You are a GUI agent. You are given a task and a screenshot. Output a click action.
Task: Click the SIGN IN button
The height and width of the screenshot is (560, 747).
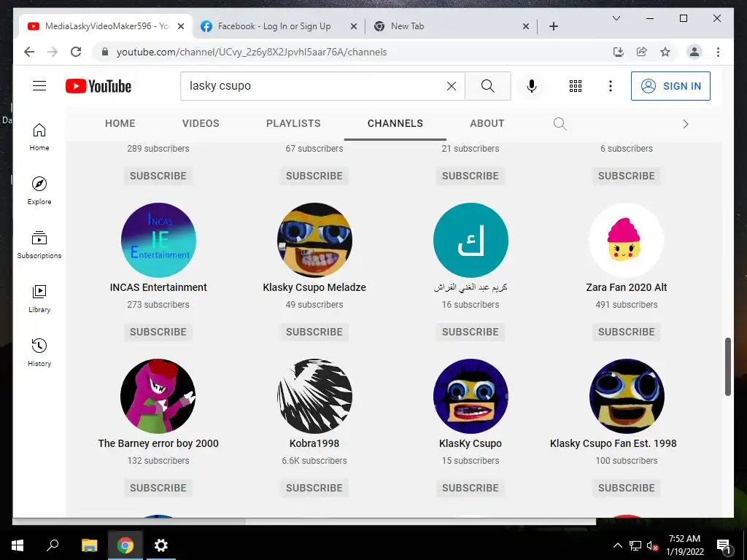pyautogui.click(x=670, y=86)
